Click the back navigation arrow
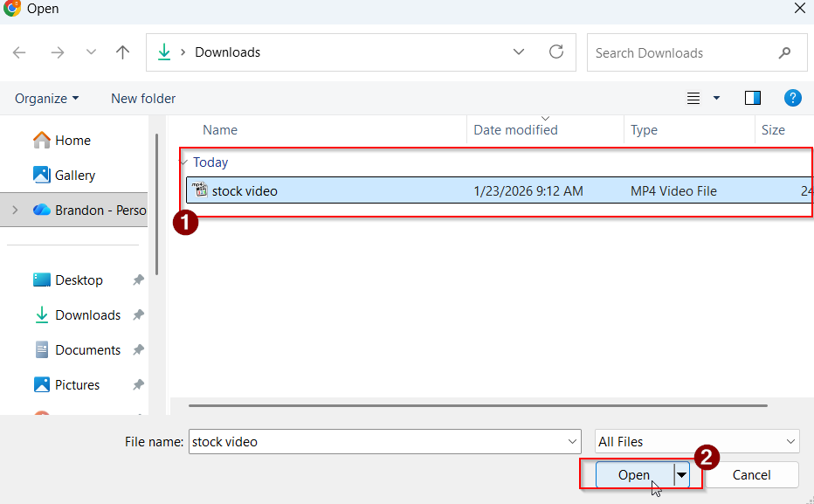814x504 pixels. [19, 52]
